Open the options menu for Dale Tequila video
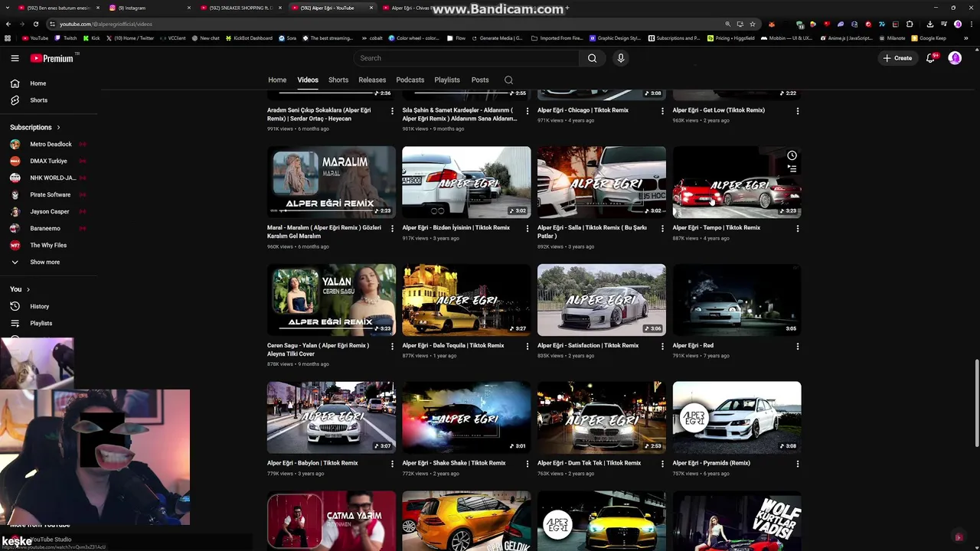Viewport: 980px width, 551px height. pyautogui.click(x=528, y=346)
